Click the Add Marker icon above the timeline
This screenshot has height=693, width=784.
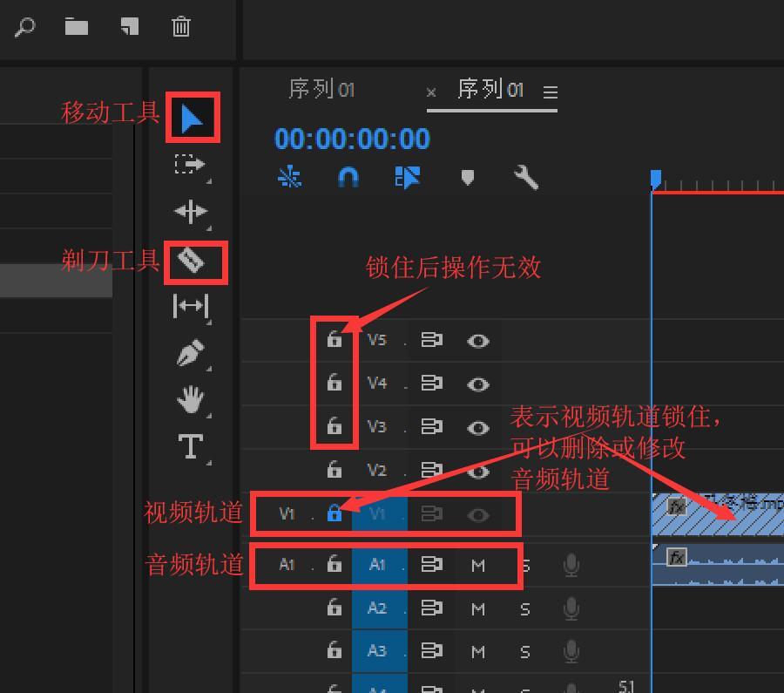coord(467,177)
